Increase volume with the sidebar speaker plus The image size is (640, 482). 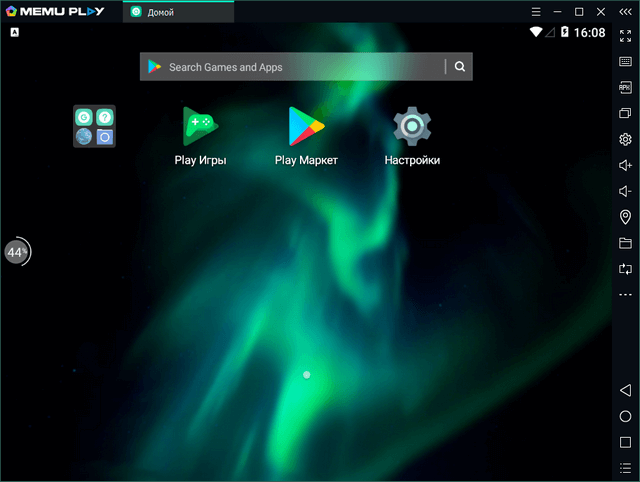click(x=625, y=165)
